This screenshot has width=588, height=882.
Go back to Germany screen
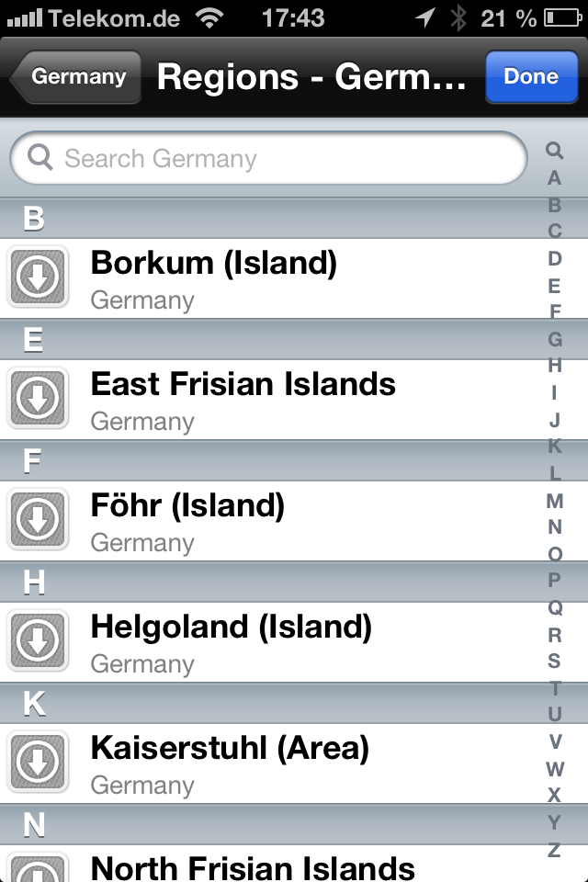pos(77,76)
